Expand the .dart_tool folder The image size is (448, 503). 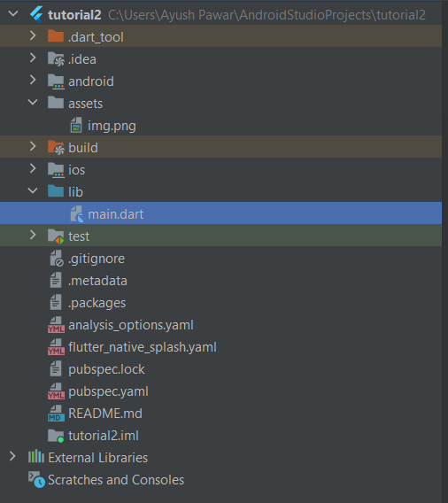33,35
